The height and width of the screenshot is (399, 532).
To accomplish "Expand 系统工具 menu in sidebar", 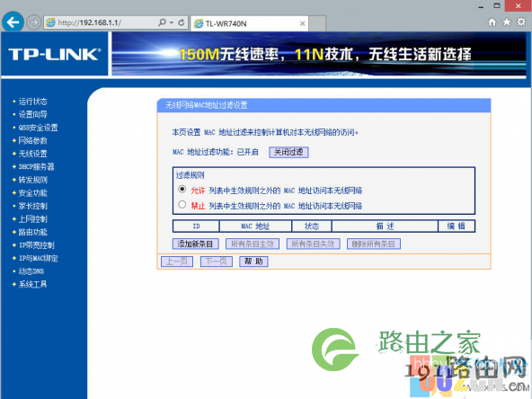I will click(32, 284).
